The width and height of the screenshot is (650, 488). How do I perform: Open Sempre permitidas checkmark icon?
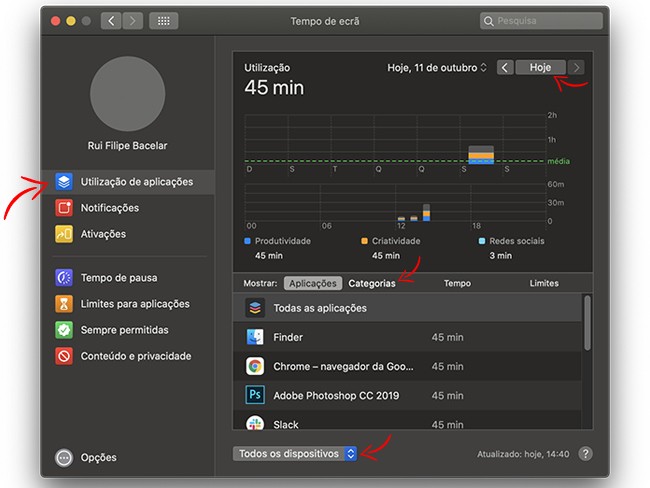point(64,330)
